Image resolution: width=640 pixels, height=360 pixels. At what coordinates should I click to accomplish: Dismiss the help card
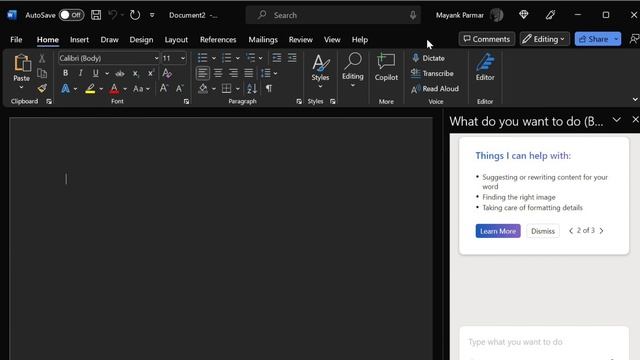[x=543, y=231]
